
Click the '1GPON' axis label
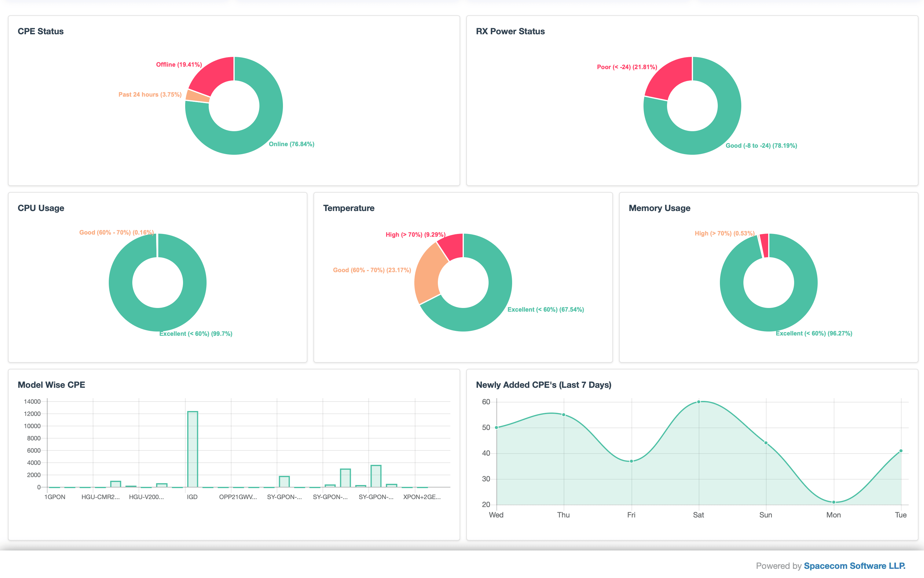click(55, 497)
